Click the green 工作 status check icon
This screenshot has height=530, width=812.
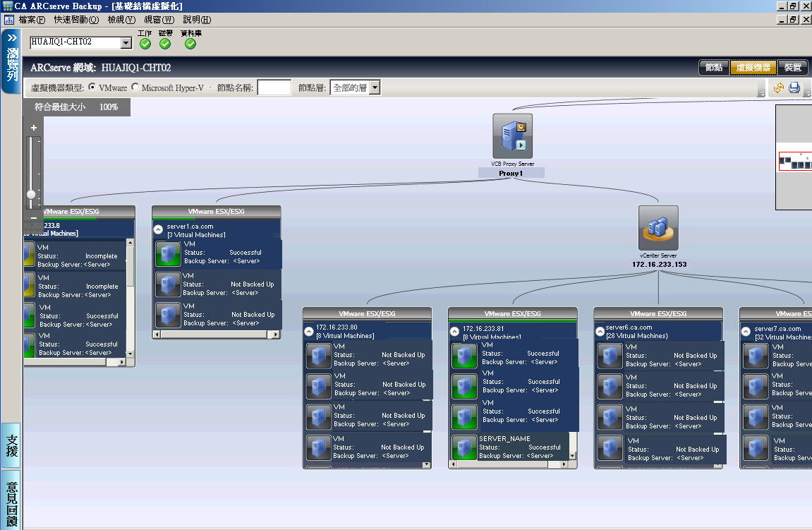click(145, 44)
